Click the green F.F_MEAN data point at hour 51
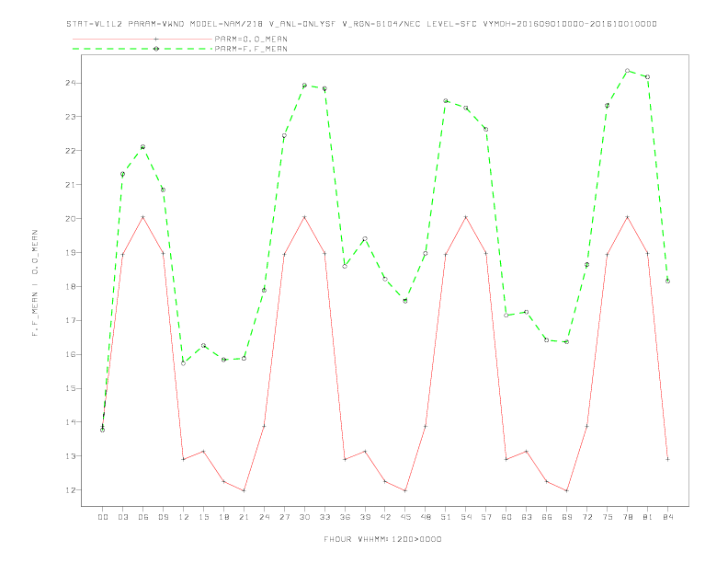The width and height of the screenshot is (728, 563). click(446, 101)
